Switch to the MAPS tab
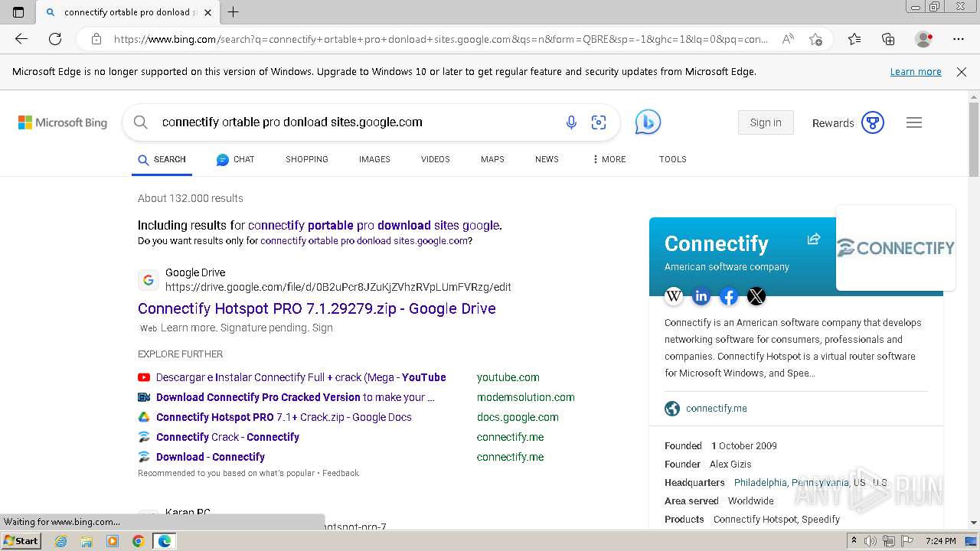This screenshot has width=980, height=551. coord(492,159)
